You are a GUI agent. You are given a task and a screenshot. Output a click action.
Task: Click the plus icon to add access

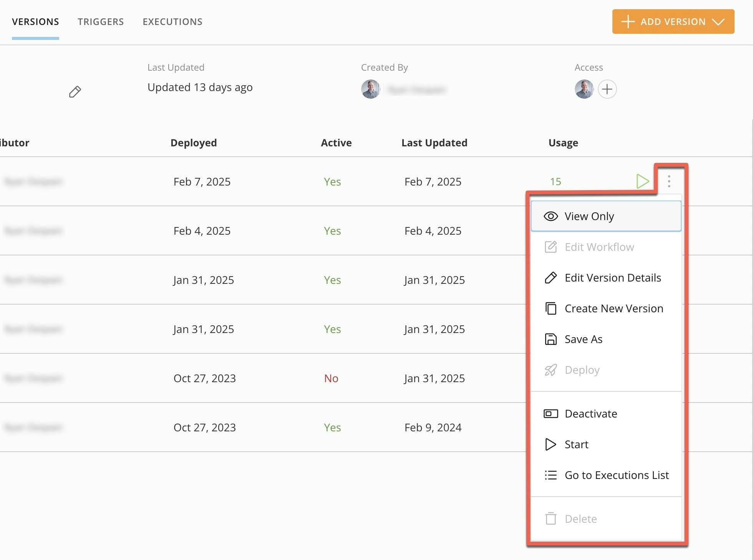[x=607, y=89]
